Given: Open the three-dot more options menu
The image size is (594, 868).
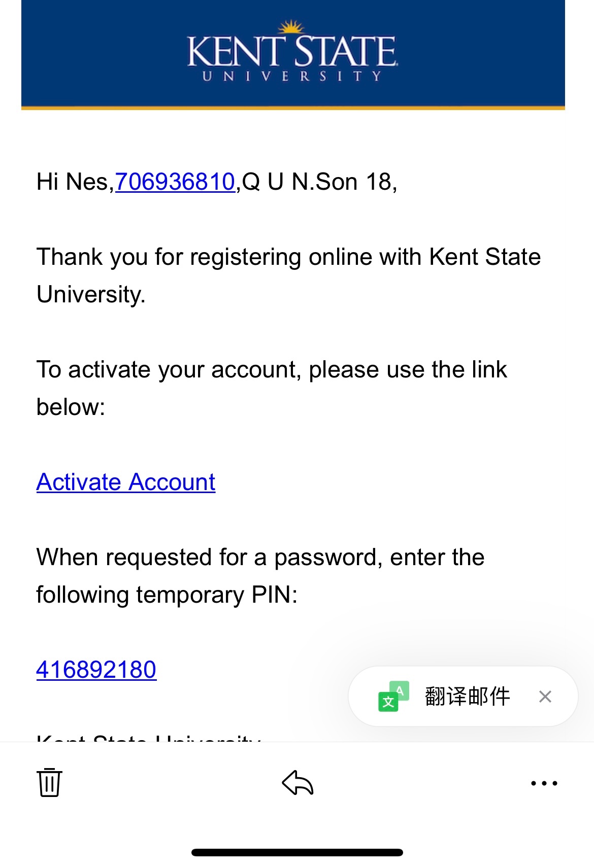Looking at the screenshot, I should [544, 783].
